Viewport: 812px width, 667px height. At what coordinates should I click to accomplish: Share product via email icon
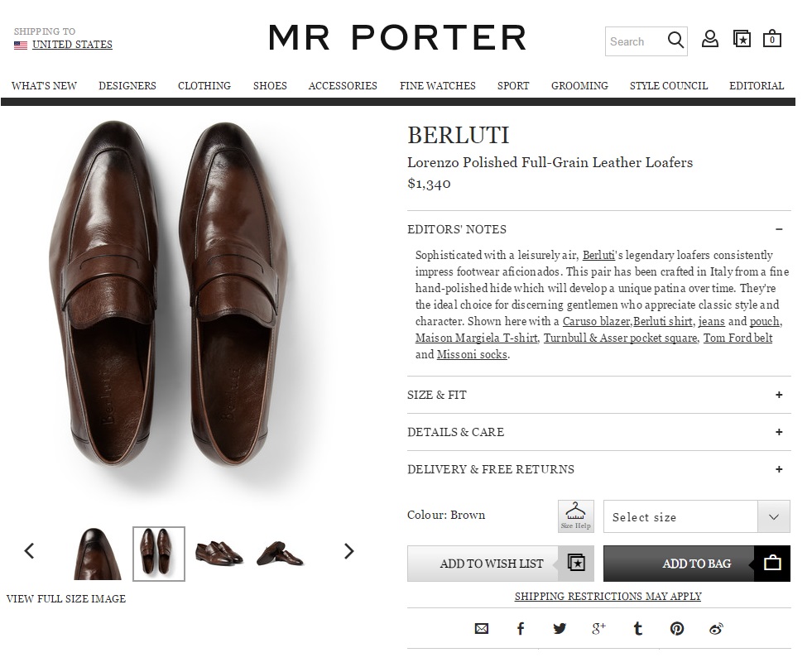(482, 629)
